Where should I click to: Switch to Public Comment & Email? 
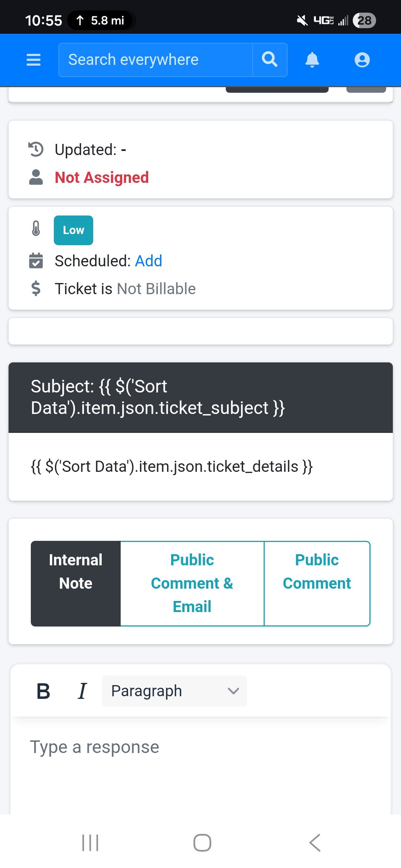pyautogui.click(x=192, y=583)
